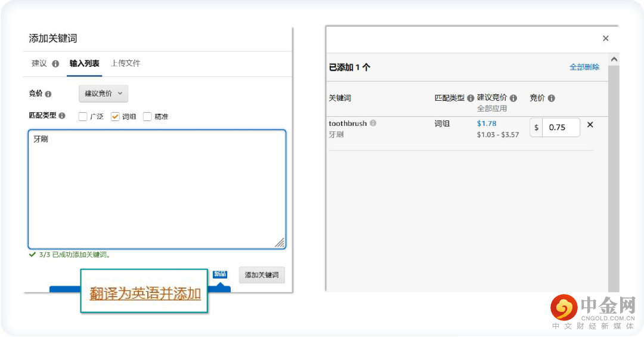Uncheck the 词组 match type checkbox
Screen dimensions: 644x337
tap(116, 117)
